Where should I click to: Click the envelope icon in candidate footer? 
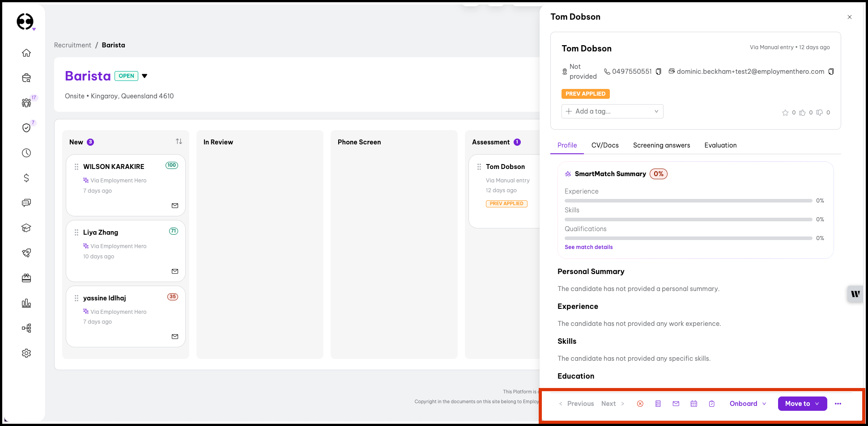tap(676, 404)
